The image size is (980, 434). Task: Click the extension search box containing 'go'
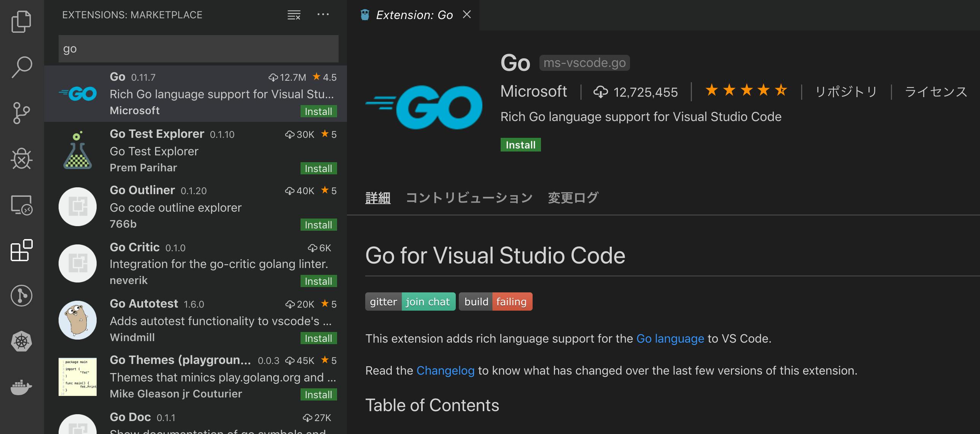pyautogui.click(x=198, y=49)
